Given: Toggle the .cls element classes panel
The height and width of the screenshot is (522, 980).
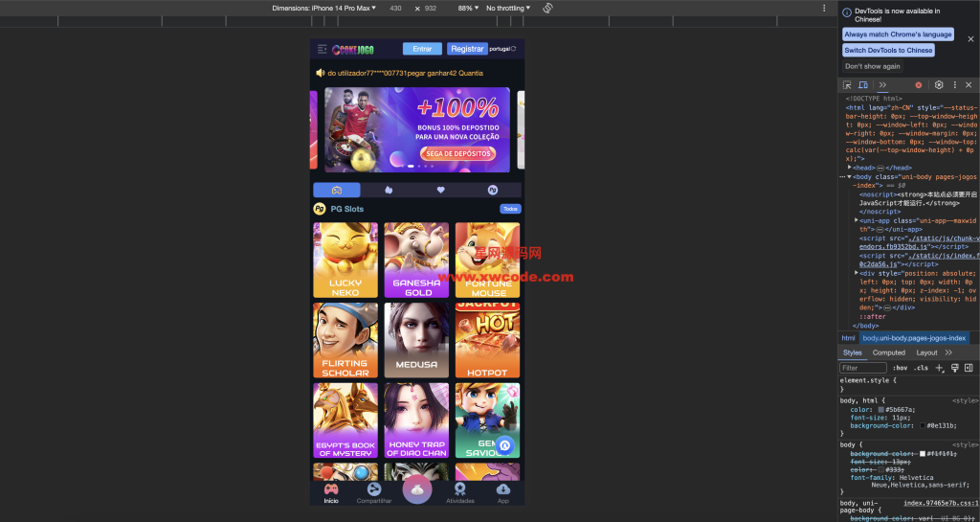Looking at the screenshot, I should click(x=921, y=368).
